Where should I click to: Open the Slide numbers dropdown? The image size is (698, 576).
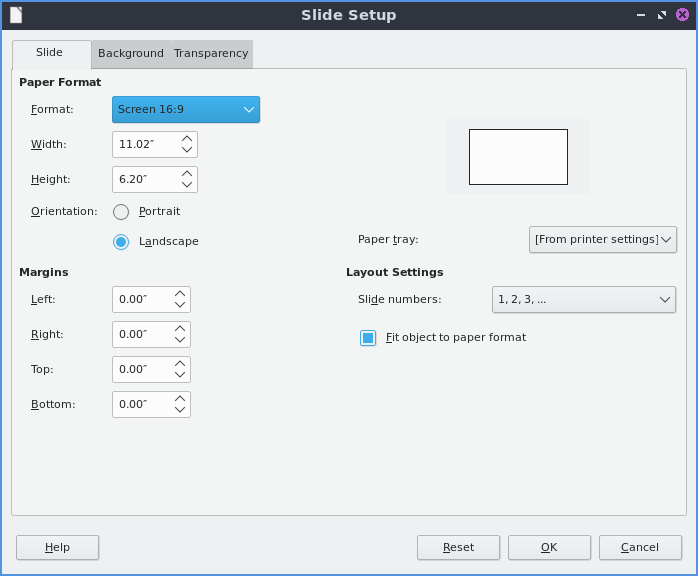point(584,300)
